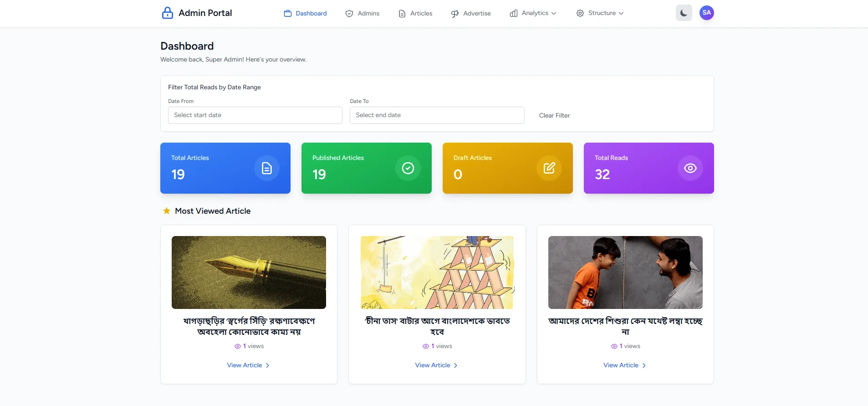Click the Admin Portal lock logo icon
868x406 pixels.
[x=168, y=13]
